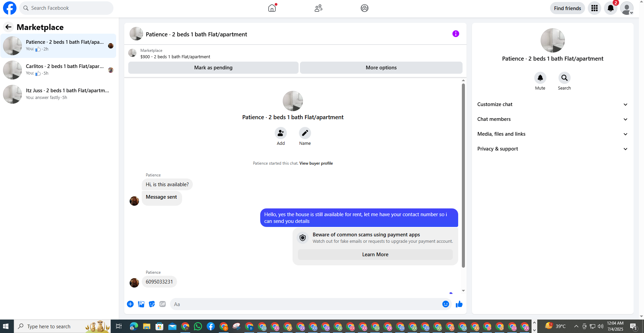Open the clock showing 12:04 AM
644x333 pixels.
615,326
